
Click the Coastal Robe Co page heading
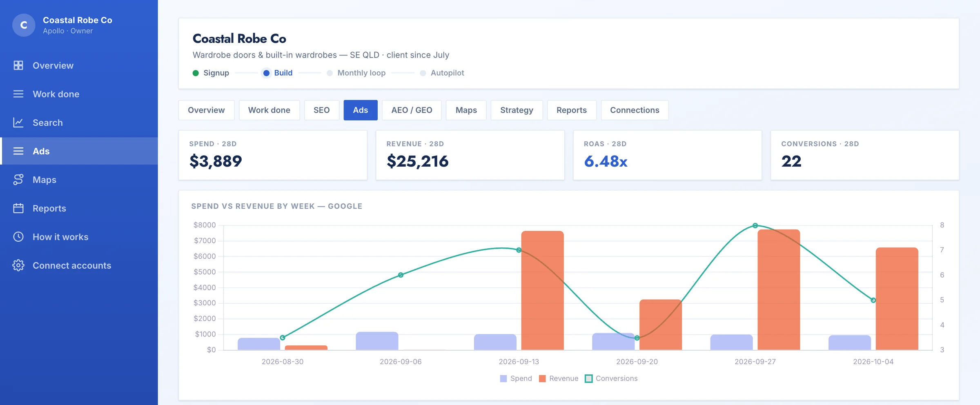tap(239, 38)
